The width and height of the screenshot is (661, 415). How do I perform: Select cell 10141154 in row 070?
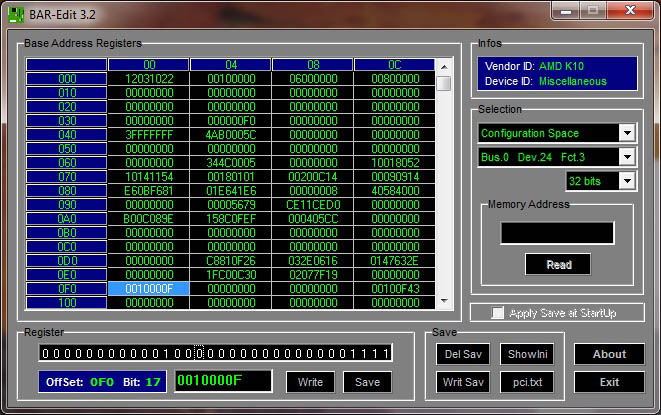[149, 177]
